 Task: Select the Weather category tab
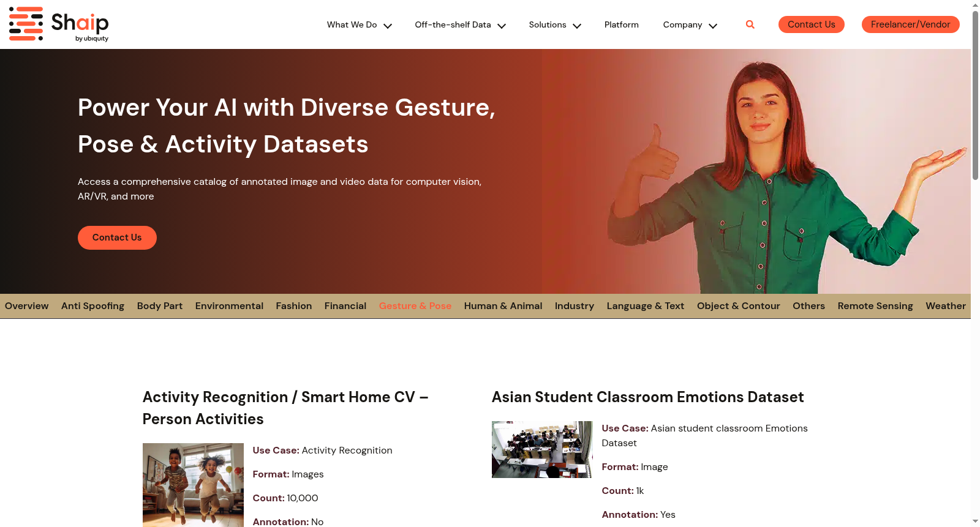pos(946,306)
